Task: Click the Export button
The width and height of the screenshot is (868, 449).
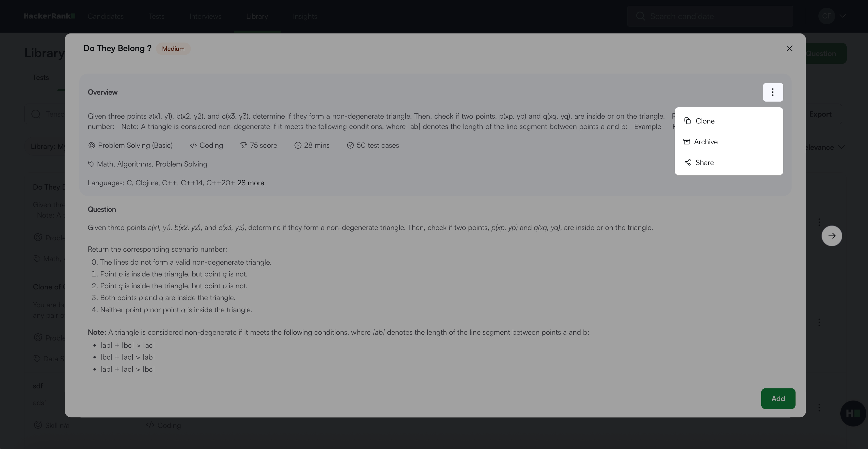Action: [x=820, y=114]
